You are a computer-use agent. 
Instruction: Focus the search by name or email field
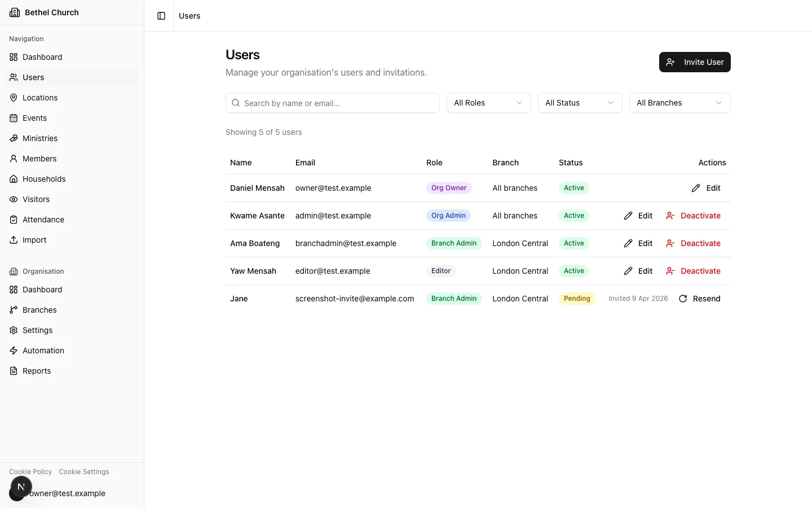coord(333,103)
